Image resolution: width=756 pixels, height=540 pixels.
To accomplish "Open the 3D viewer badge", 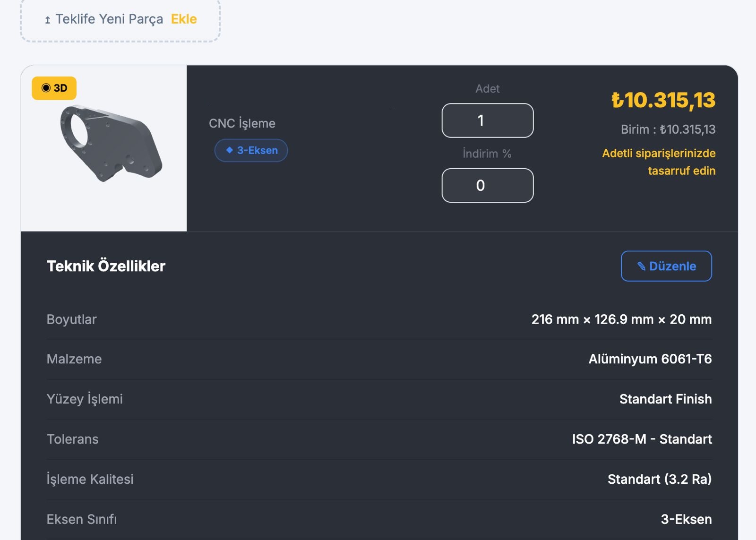I will [x=54, y=88].
